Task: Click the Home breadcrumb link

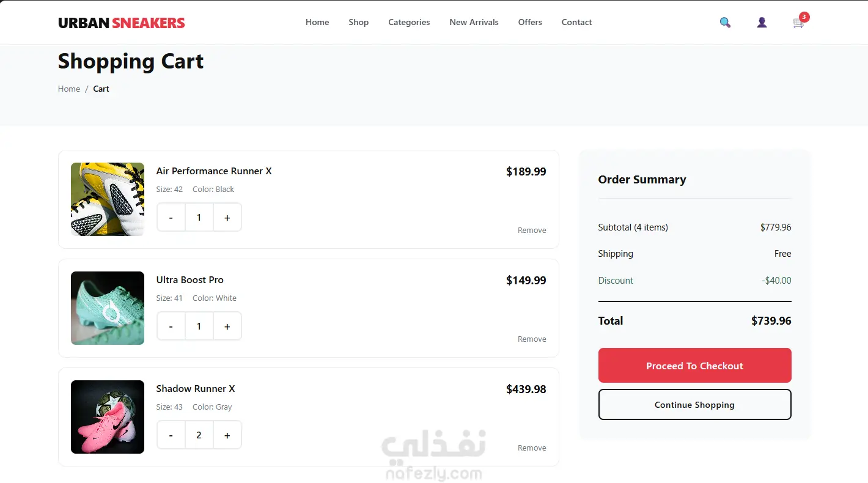Action: 69,89
